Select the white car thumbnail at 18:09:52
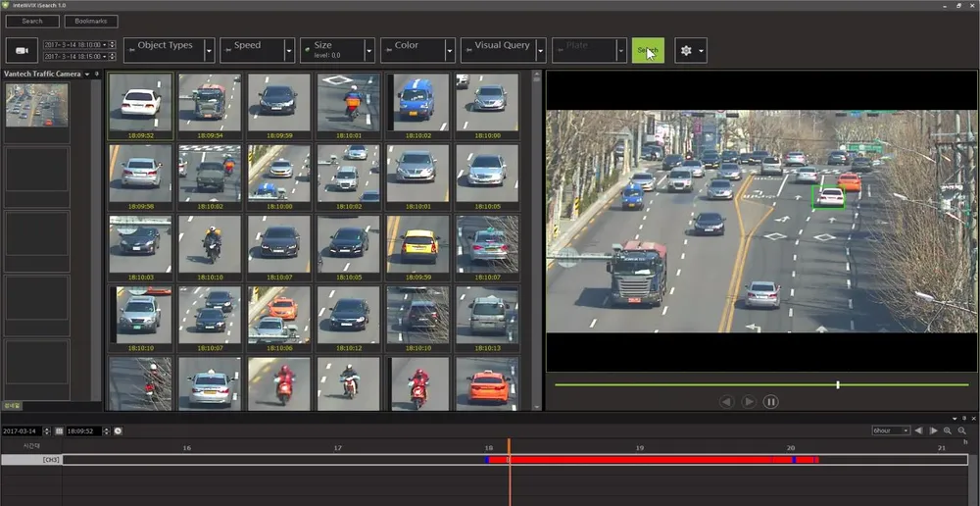Viewport: 980px width, 506px height. [141, 102]
